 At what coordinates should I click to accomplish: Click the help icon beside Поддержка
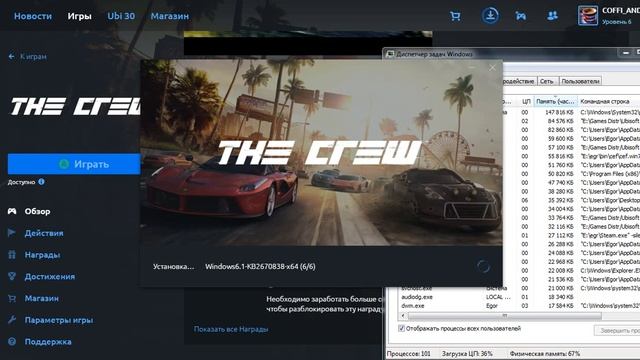[x=12, y=341]
